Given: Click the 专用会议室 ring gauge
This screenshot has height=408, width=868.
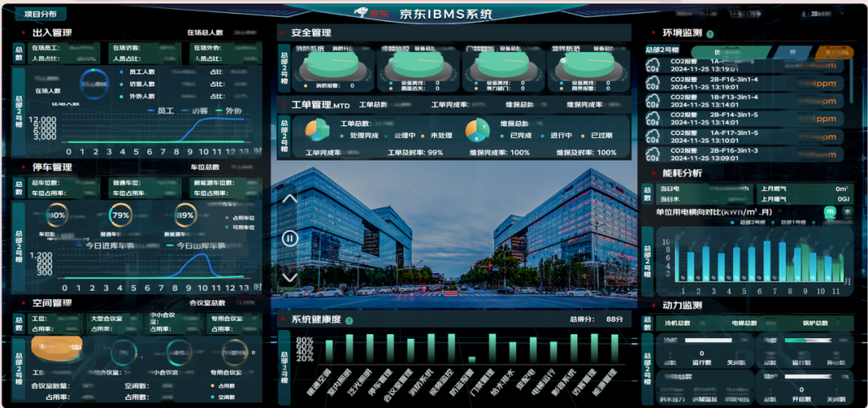Looking at the screenshot, I should click(235, 353).
